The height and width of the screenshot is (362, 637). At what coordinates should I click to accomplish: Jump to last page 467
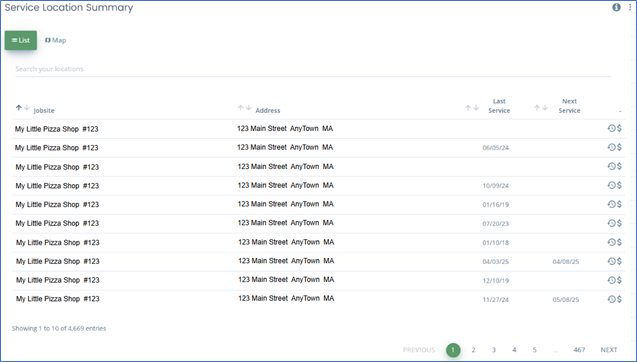tap(579, 350)
